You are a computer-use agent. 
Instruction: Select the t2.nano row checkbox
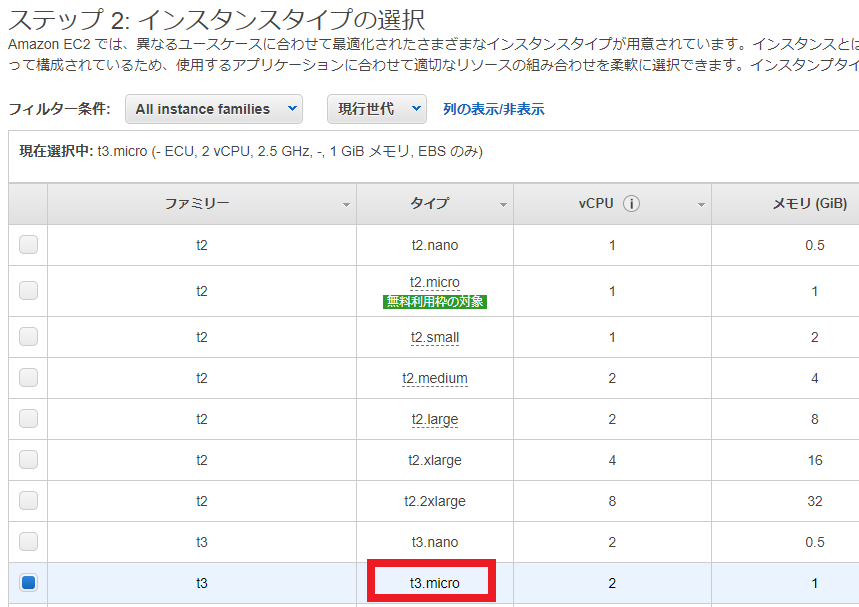pyautogui.click(x=28, y=244)
